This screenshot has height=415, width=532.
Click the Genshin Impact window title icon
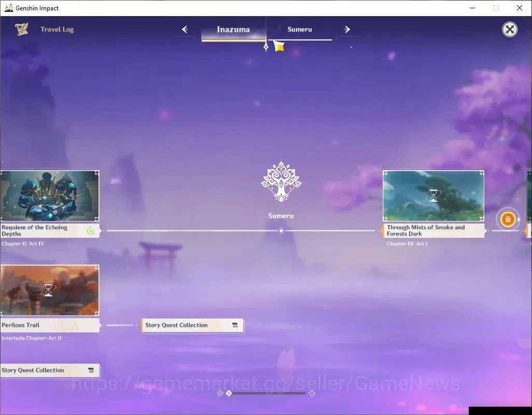[x=8, y=8]
